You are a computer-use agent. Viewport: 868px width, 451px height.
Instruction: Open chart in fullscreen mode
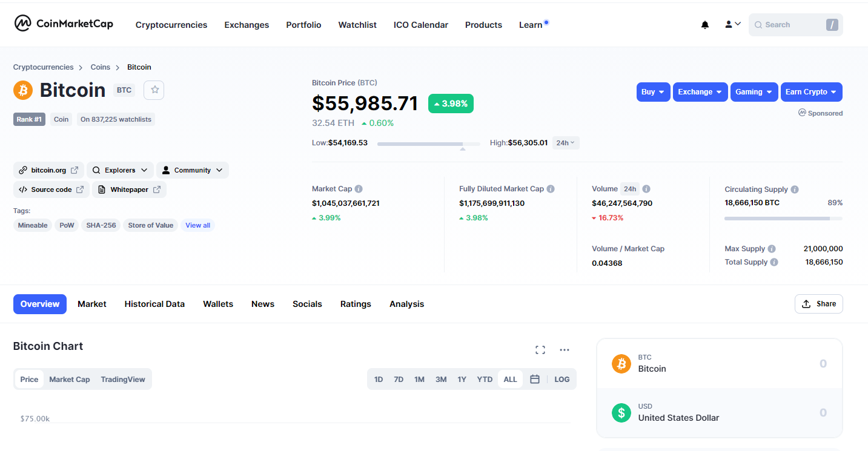pos(540,349)
